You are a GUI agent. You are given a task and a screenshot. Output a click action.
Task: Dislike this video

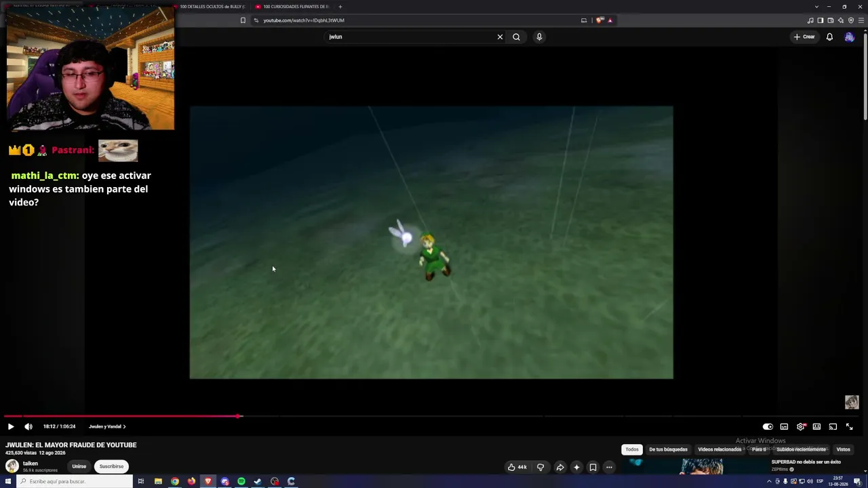pyautogui.click(x=540, y=467)
